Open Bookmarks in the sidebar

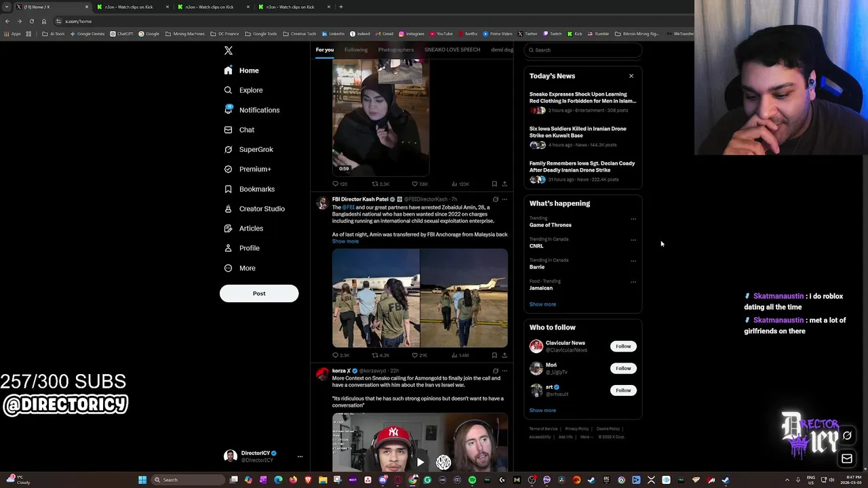(x=249, y=189)
